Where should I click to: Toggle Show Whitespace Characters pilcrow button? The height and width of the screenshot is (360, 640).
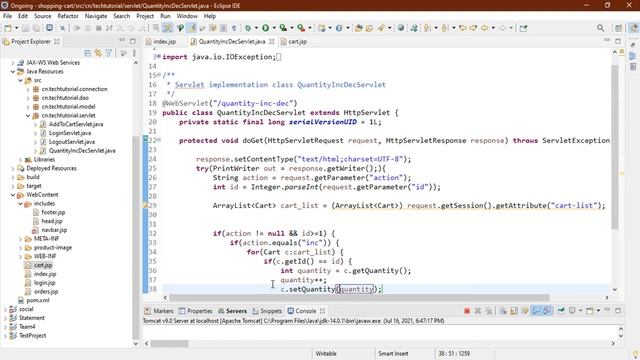234,28
